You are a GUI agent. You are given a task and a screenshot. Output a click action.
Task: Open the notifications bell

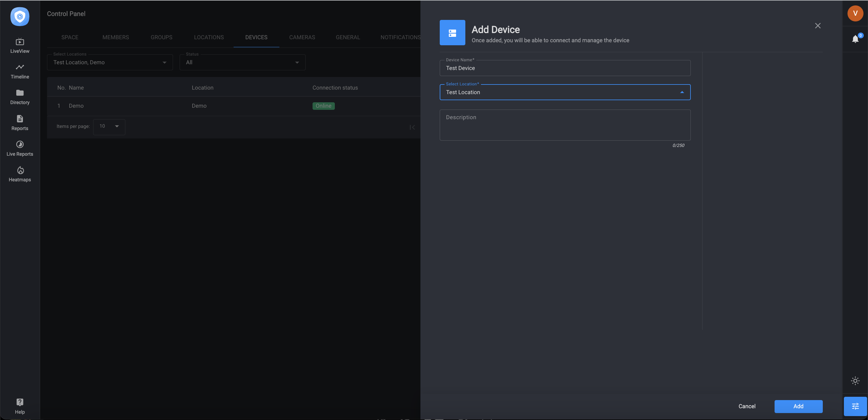coord(855,39)
